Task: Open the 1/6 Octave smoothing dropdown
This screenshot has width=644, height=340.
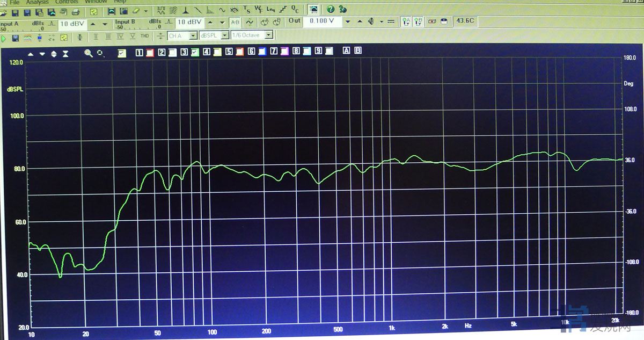Action: pos(252,35)
